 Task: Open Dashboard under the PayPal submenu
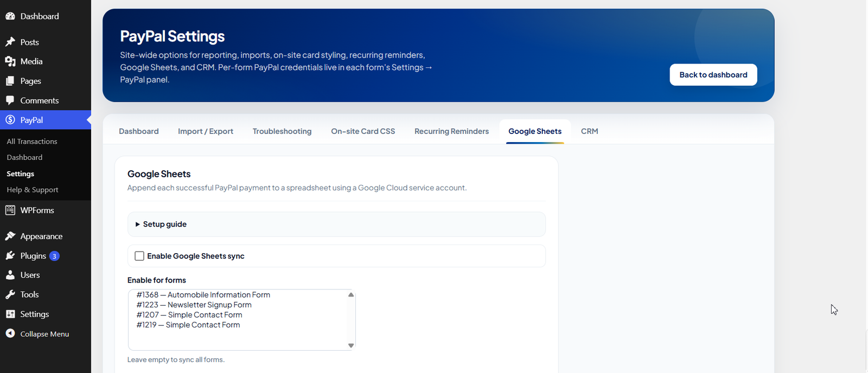pyautogui.click(x=24, y=157)
